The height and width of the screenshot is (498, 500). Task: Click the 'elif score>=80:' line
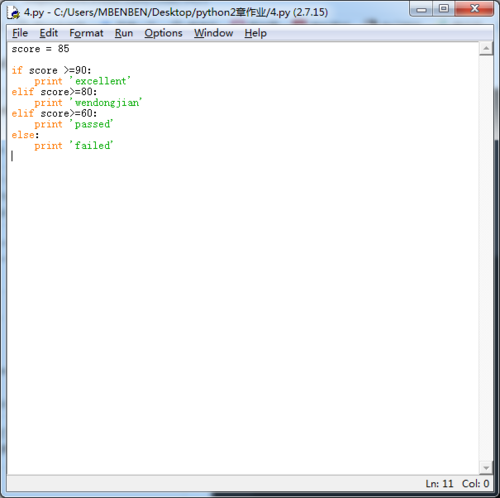click(x=54, y=92)
